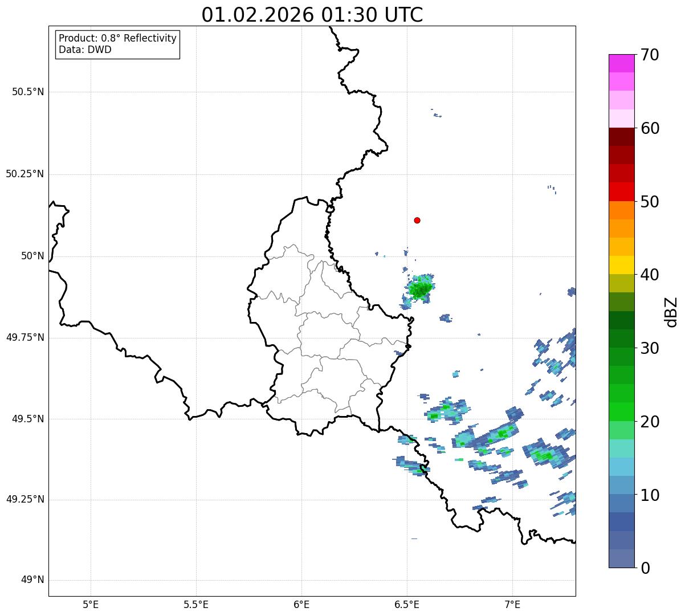The height and width of the screenshot is (616, 685).
Task: Click the 6°E longitude label
Action: (x=301, y=604)
